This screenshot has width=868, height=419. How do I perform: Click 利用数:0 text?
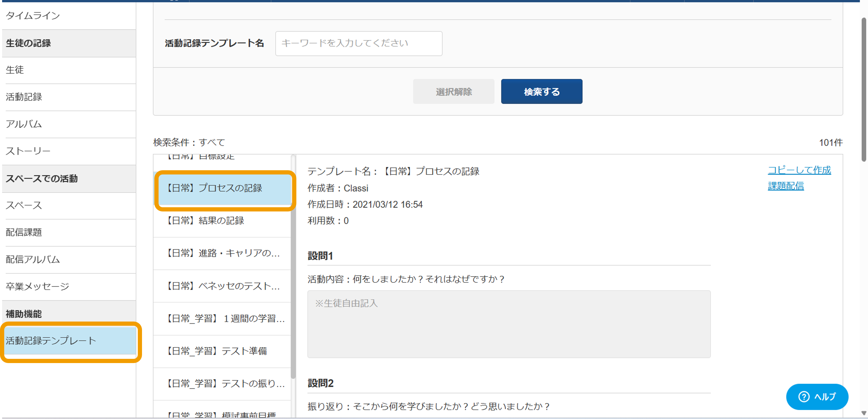coord(328,220)
